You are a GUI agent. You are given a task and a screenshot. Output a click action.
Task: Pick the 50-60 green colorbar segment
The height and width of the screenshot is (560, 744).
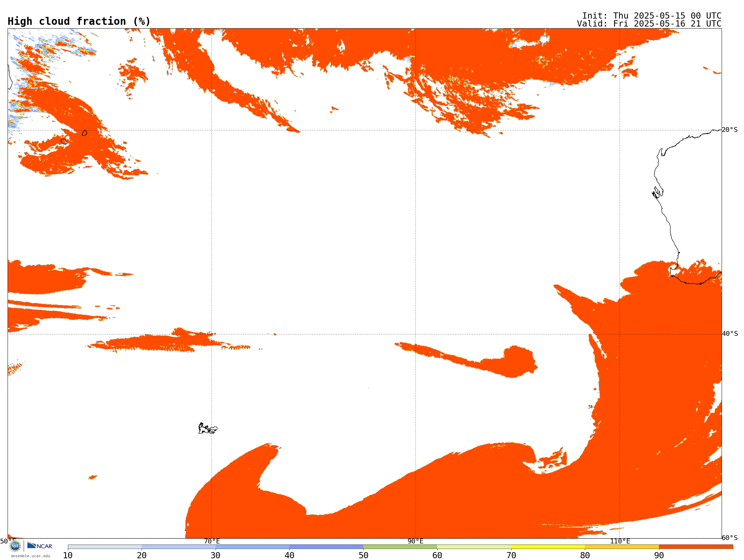pyautogui.click(x=400, y=547)
